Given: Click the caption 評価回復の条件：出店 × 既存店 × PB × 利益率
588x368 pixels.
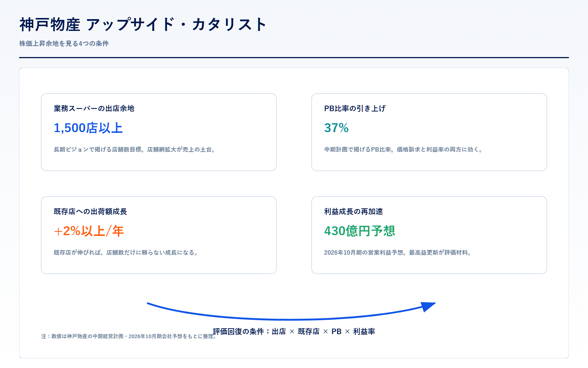Looking at the screenshot, I should coord(294,332).
